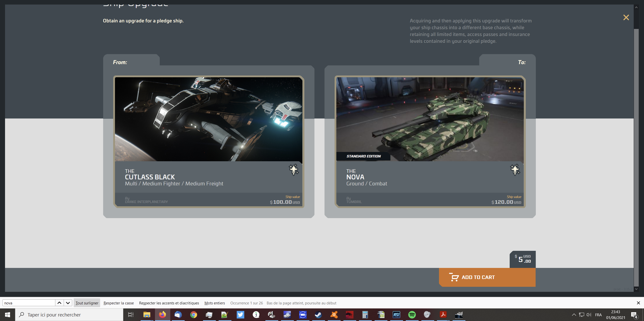Image resolution: width=644 pixels, height=321 pixels.
Task: Close the find bar
Action: point(638,303)
